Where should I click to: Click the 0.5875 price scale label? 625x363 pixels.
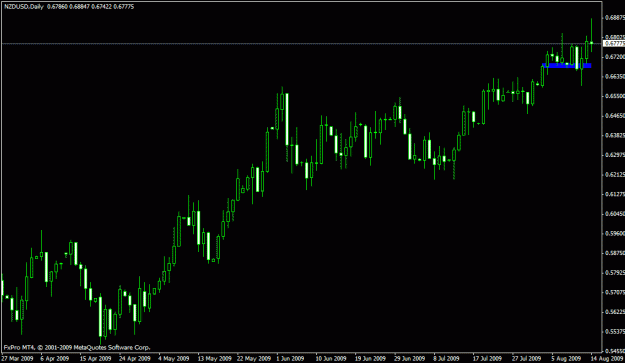click(x=615, y=253)
